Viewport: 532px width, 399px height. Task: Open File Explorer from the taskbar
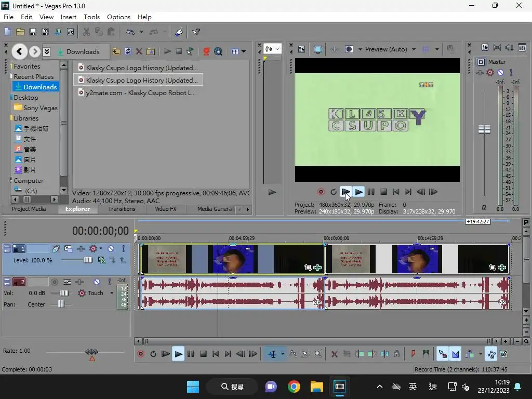316,387
